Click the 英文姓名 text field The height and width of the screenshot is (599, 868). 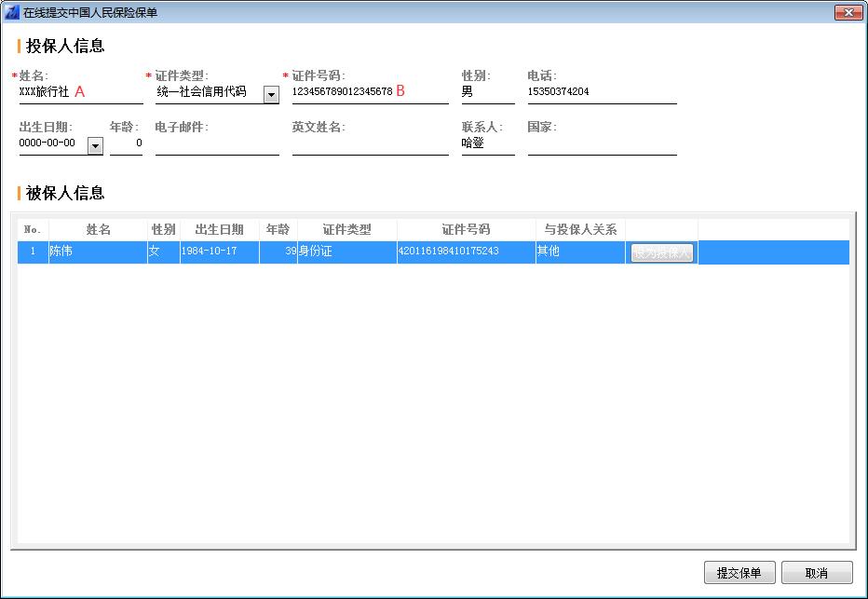click(369, 143)
